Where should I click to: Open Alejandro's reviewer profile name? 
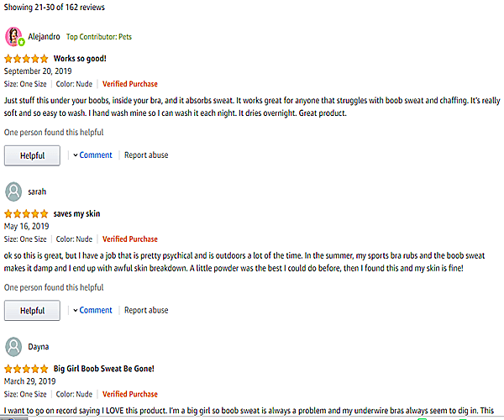point(43,37)
